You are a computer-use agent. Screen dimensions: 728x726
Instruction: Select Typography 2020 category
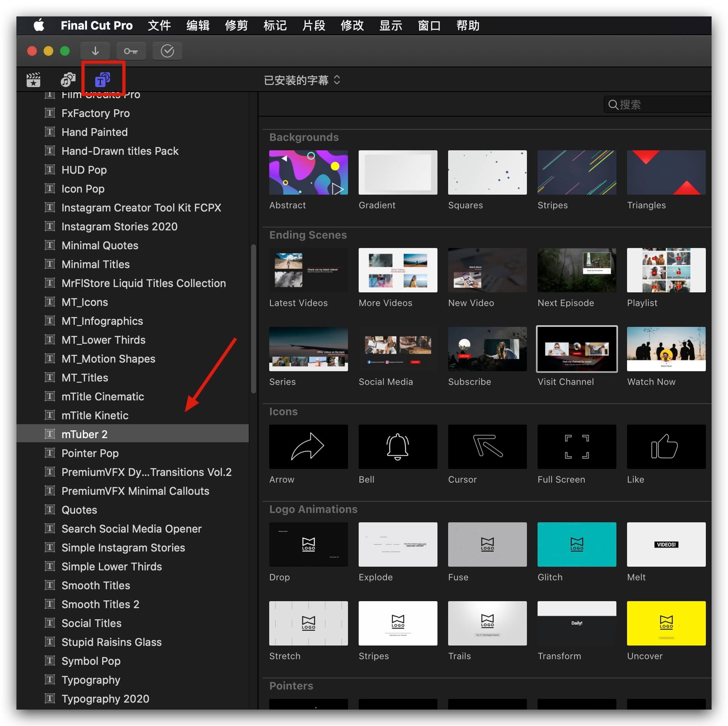click(133, 698)
